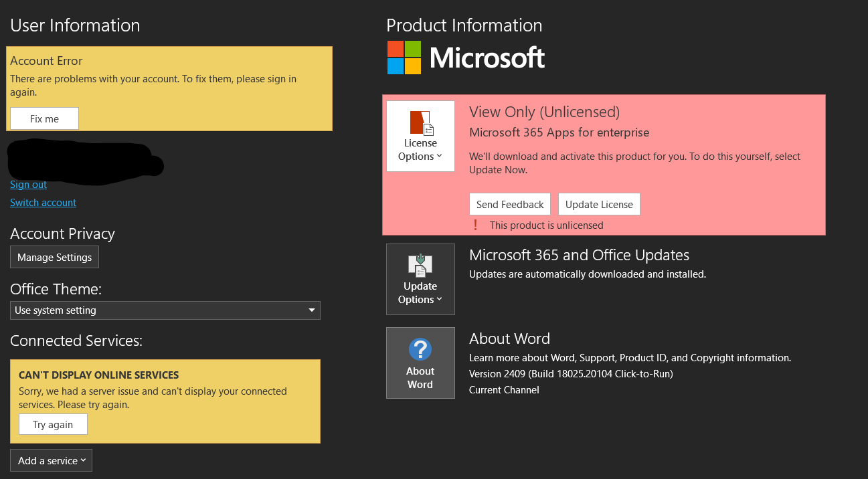
Task: Click the Send Feedback button
Action: click(x=510, y=204)
